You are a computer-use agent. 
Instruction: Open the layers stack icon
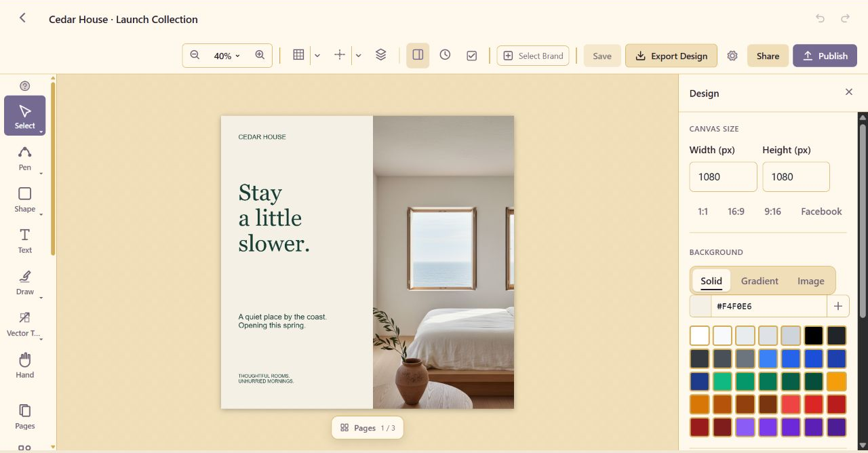(381, 56)
